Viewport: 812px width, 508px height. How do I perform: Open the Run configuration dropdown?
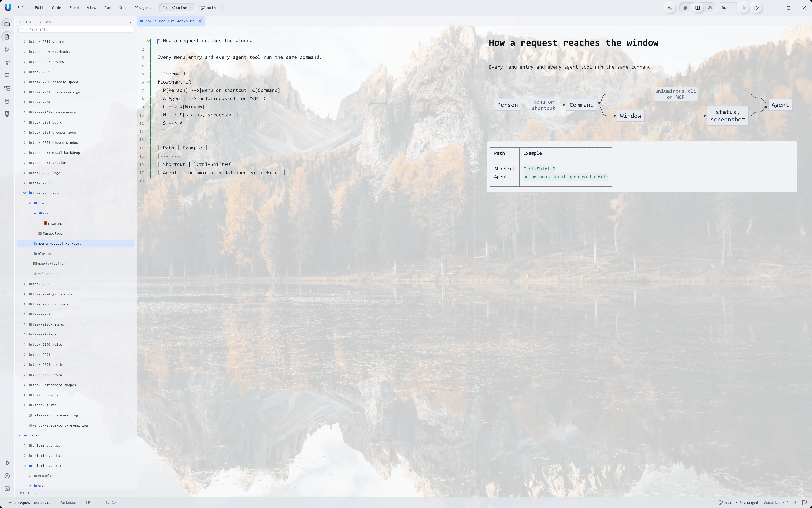pyautogui.click(x=727, y=8)
